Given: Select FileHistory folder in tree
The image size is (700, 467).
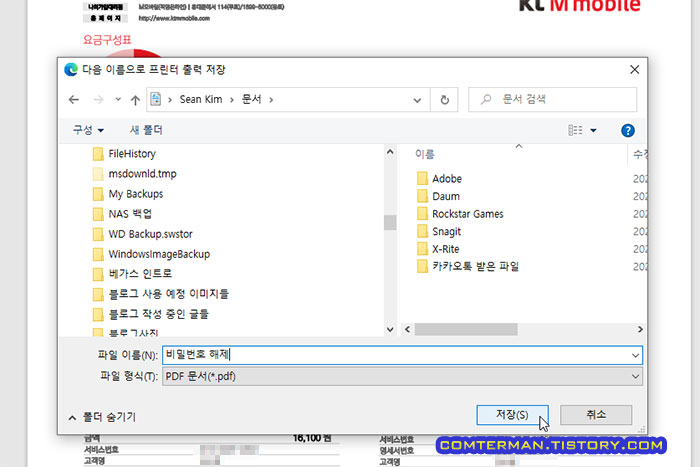Looking at the screenshot, I should tap(132, 154).
